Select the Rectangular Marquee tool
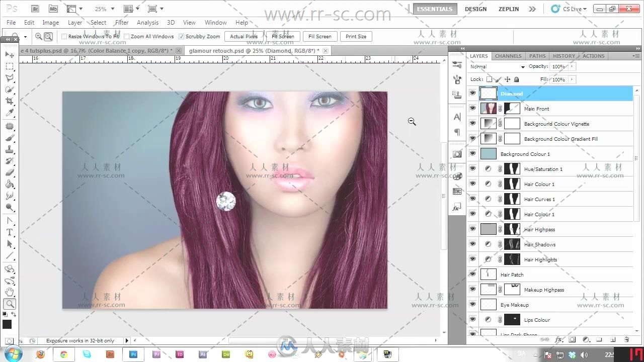Screen dimensions: 644x362 tap(10, 66)
